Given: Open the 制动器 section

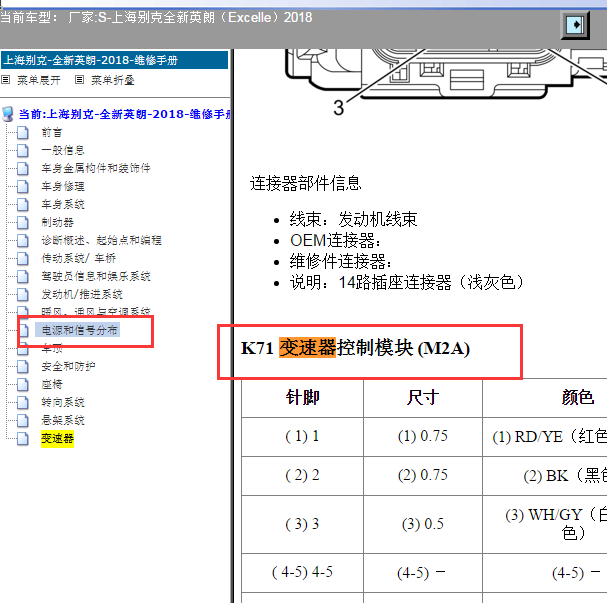Looking at the screenshot, I should tap(57, 222).
